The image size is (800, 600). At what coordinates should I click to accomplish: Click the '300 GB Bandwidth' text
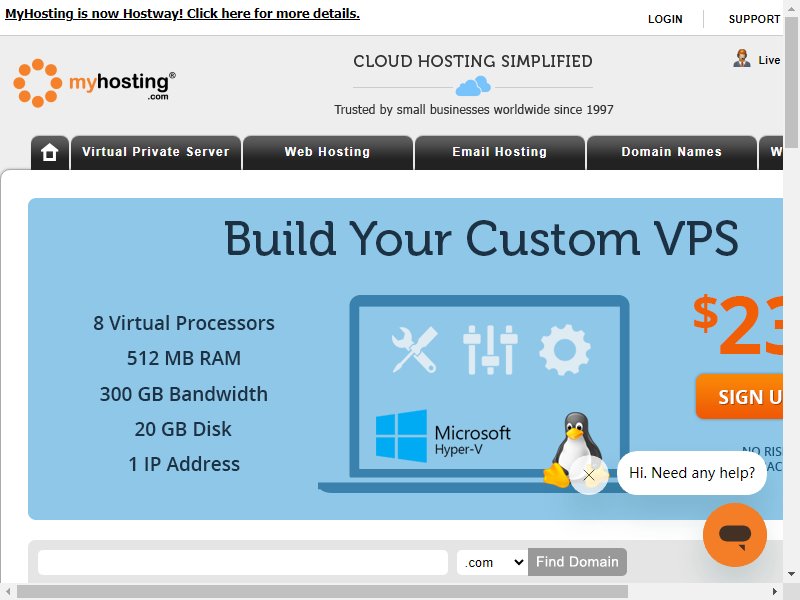pyautogui.click(x=184, y=394)
